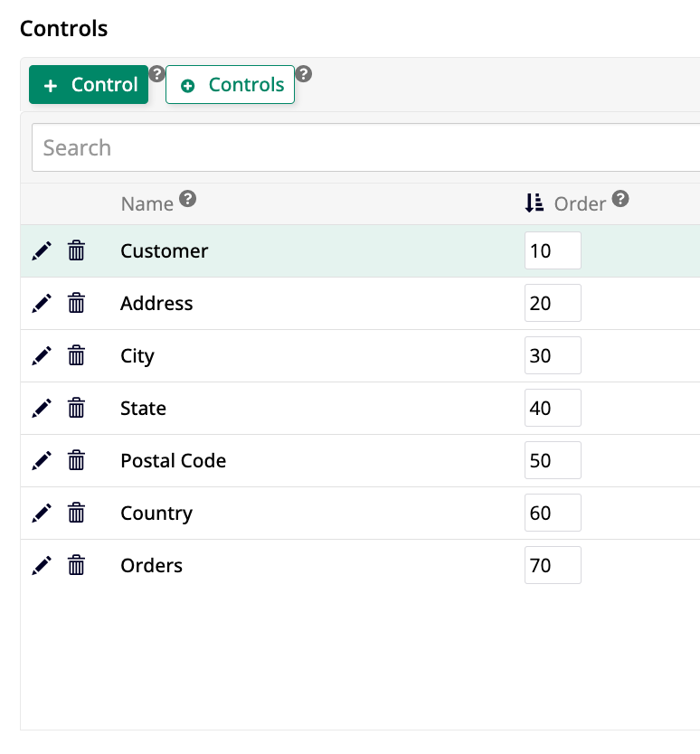
Task: Edit the Orders control
Action: (42, 565)
